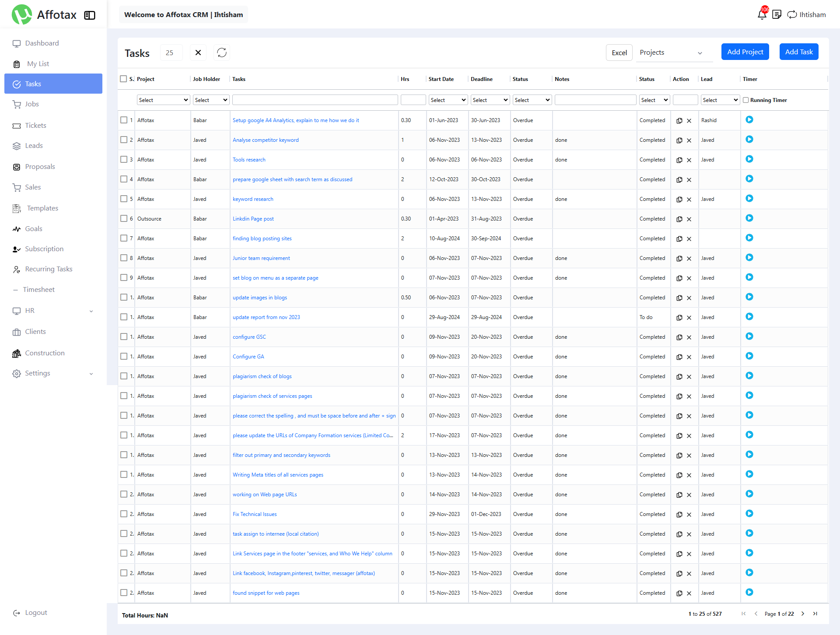Viewport: 840px width, 635px height.
Task: Open user profile Ihtisham icon
Action: [792, 14]
